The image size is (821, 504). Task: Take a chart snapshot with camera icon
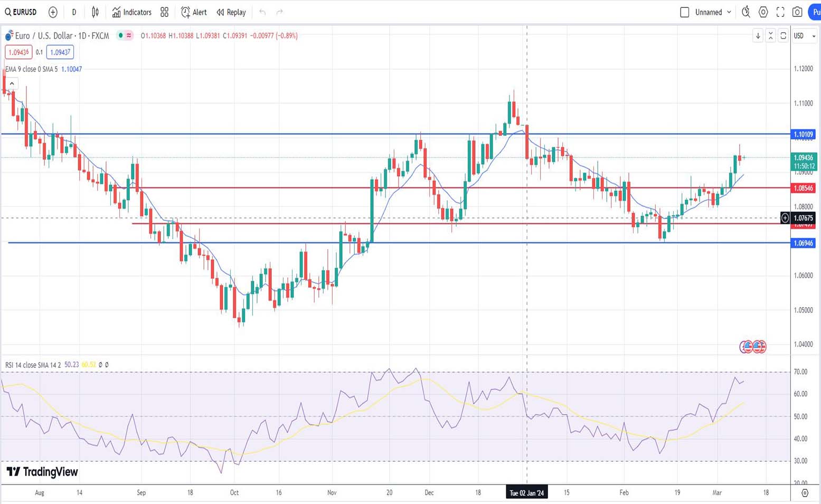[x=797, y=12]
